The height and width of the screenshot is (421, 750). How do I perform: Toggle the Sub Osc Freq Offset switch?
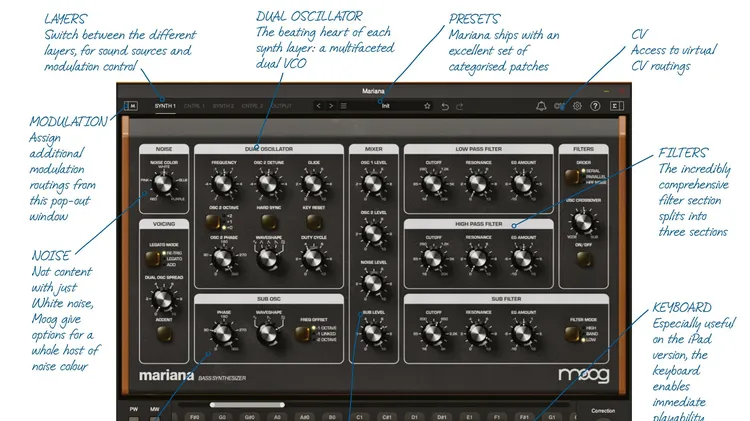(x=303, y=333)
